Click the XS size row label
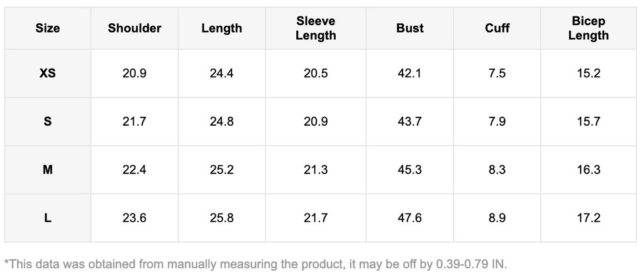644x279 pixels. (48, 74)
